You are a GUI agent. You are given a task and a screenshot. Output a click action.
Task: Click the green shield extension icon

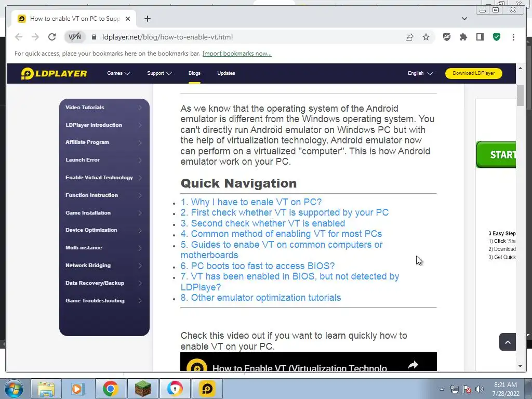click(x=497, y=37)
